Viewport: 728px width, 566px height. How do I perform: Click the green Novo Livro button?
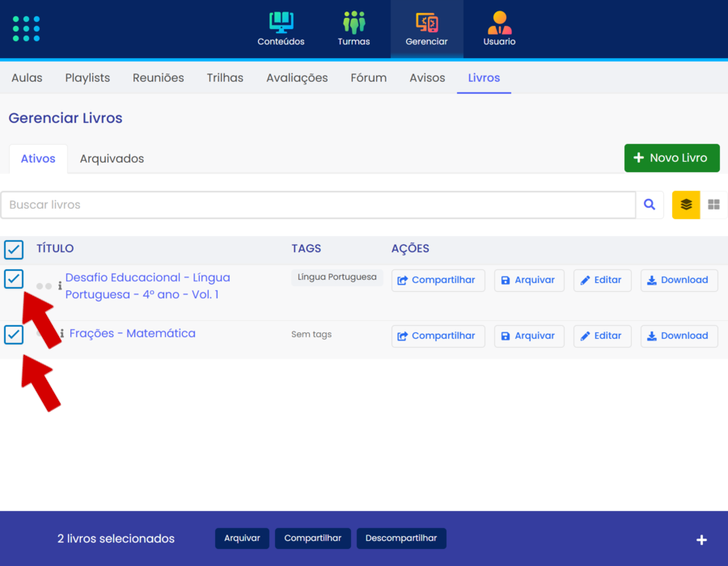[x=671, y=158]
